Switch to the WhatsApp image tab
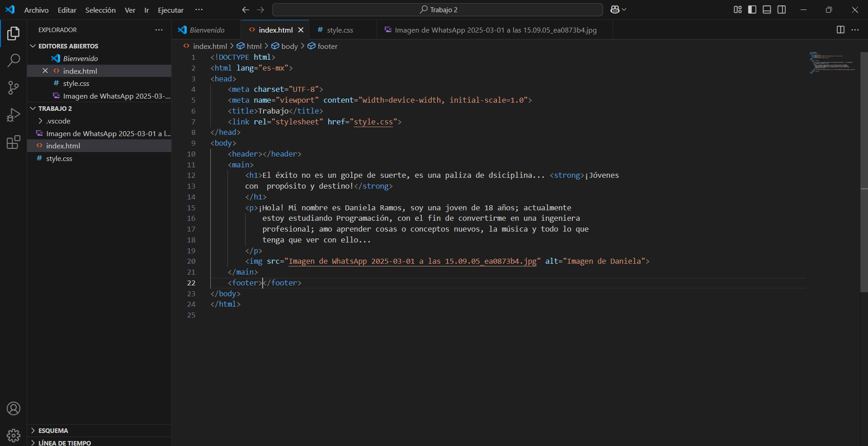The width and height of the screenshot is (868, 446). [495, 30]
